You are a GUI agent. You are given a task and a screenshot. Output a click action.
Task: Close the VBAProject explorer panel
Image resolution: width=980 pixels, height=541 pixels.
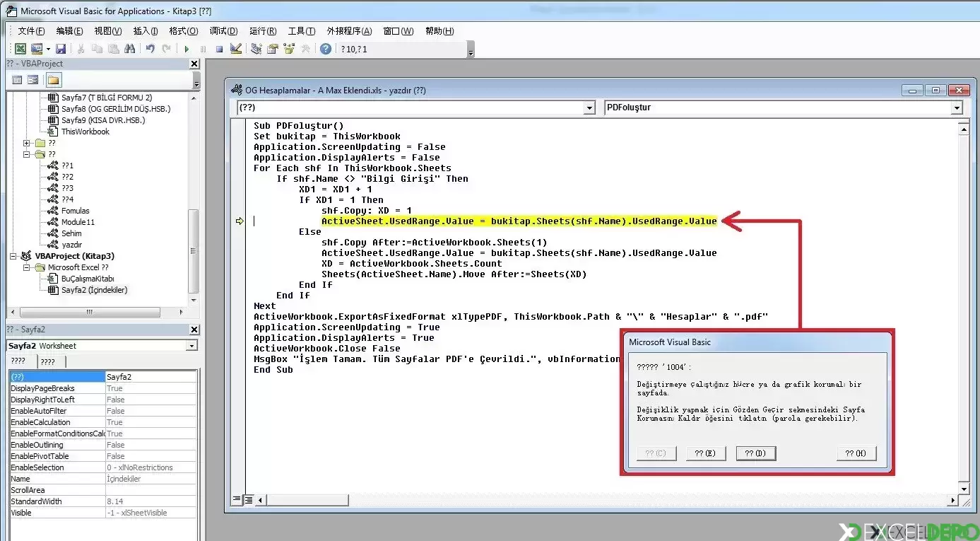tap(194, 64)
